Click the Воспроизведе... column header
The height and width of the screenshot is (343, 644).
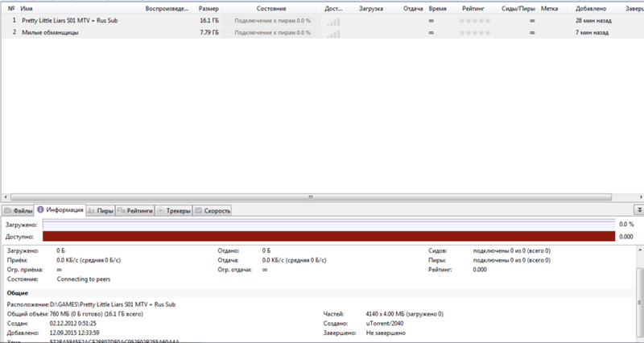tap(167, 8)
